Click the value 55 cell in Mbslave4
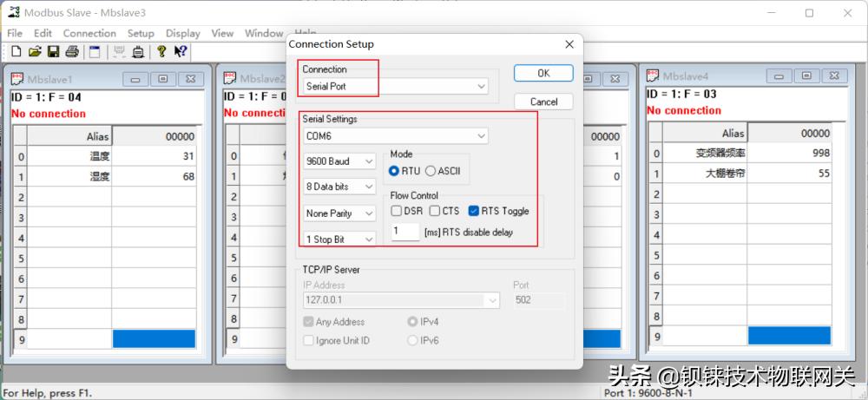 coord(789,174)
